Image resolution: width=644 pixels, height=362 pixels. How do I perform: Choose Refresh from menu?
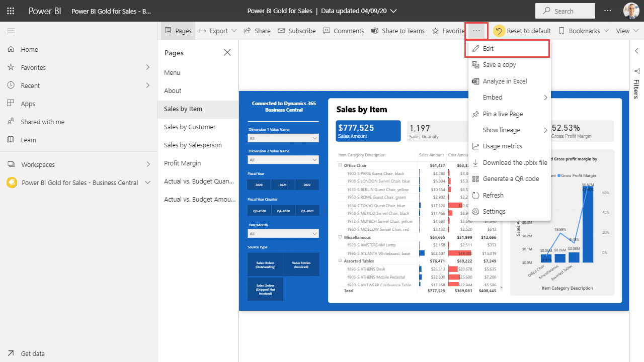click(x=510, y=195)
